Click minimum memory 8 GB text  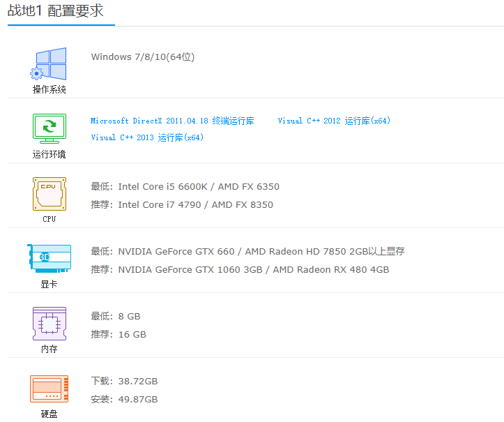click(x=116, y=316)
